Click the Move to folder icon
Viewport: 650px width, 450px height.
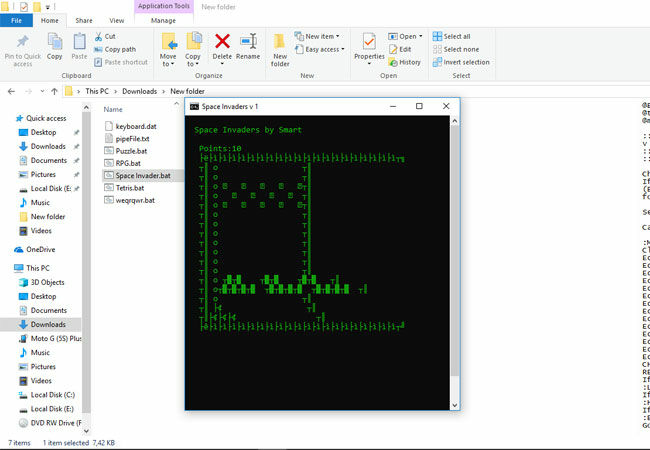coord(168,42)
